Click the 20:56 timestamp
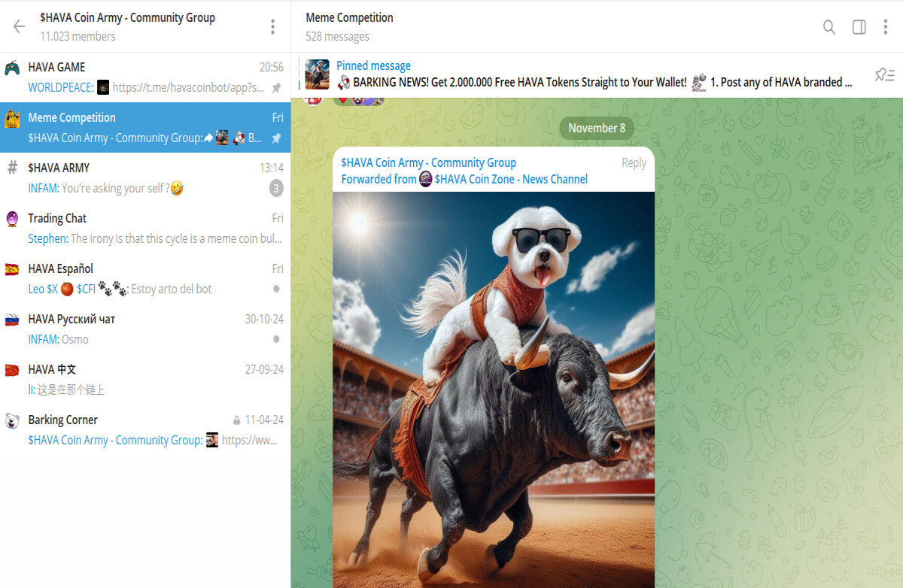The width and height of the screenshot is (903, 588). point(272,68)
